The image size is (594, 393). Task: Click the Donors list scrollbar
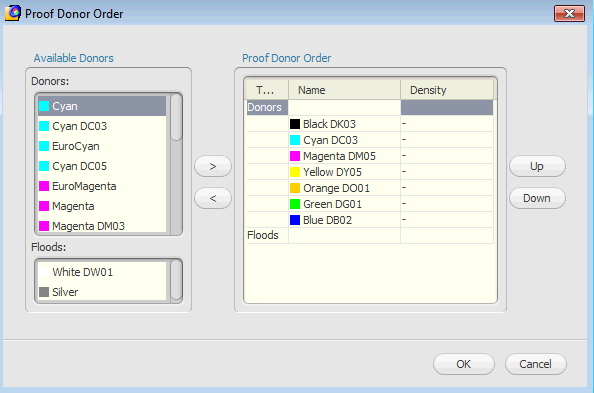click(x=176, y=163)
